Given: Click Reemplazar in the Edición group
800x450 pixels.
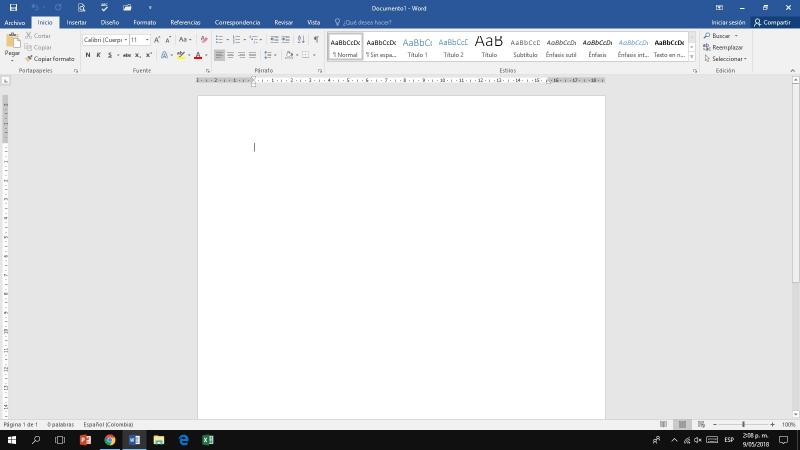Looking at the screenshot, I should coord(726,47).
